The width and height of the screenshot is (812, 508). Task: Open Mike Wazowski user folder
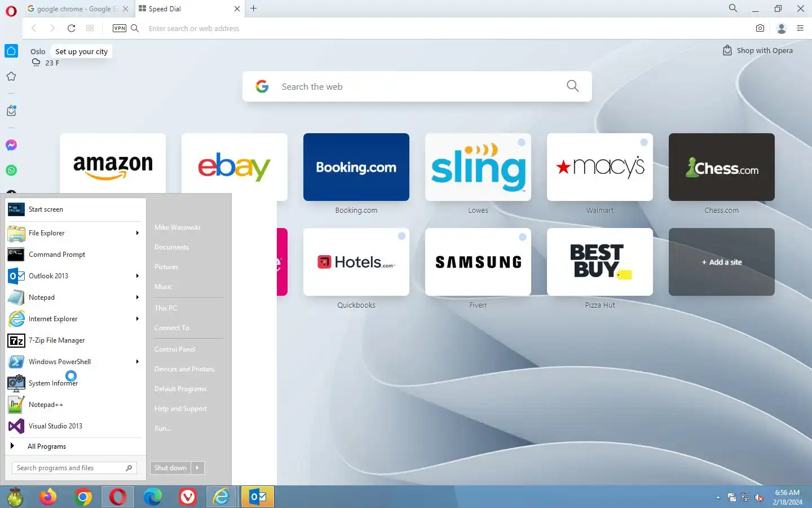coord(177,227)
